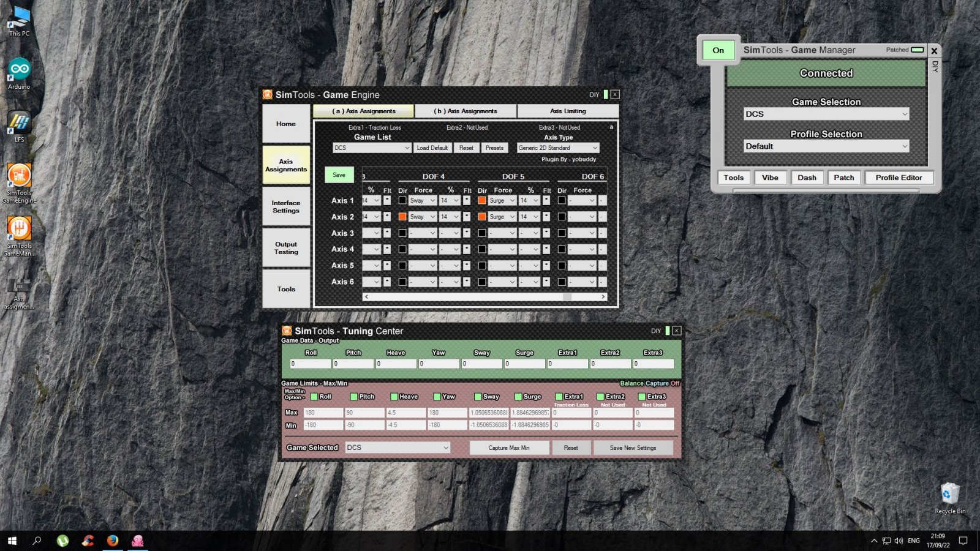This screenshot has width=980, height=551.
Task: Open the notification center icon
Action: pyautogui.click(x=963, y=541)
